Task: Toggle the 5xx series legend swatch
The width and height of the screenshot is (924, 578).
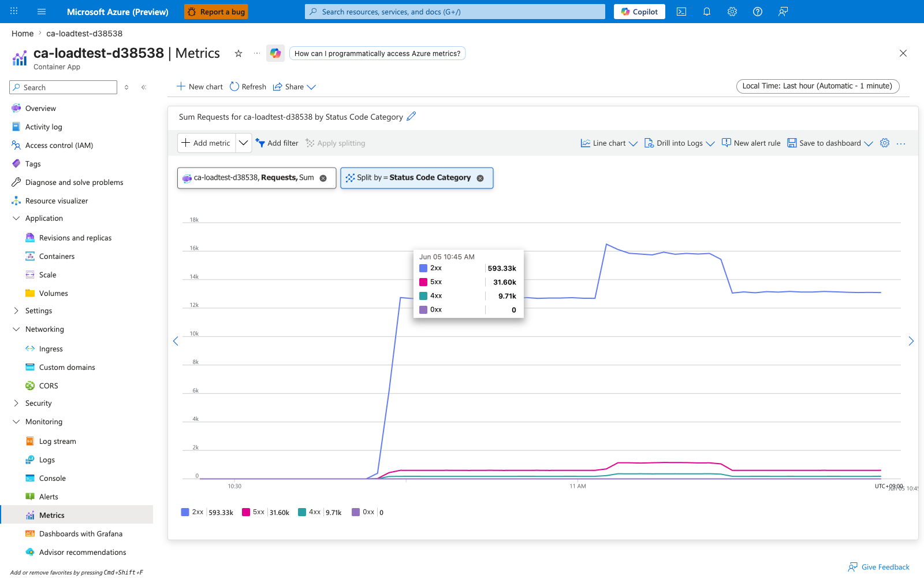Action: point(246,512)
